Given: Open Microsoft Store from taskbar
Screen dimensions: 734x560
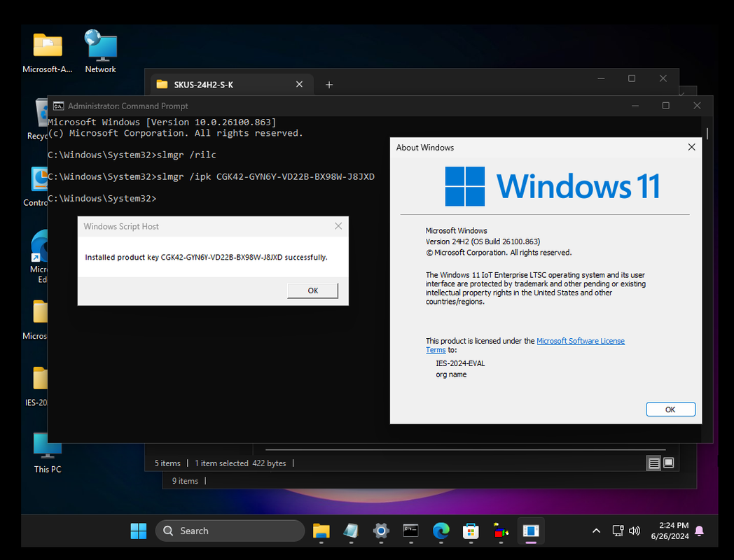Looking at the screenshot, I should click(471, 531).
